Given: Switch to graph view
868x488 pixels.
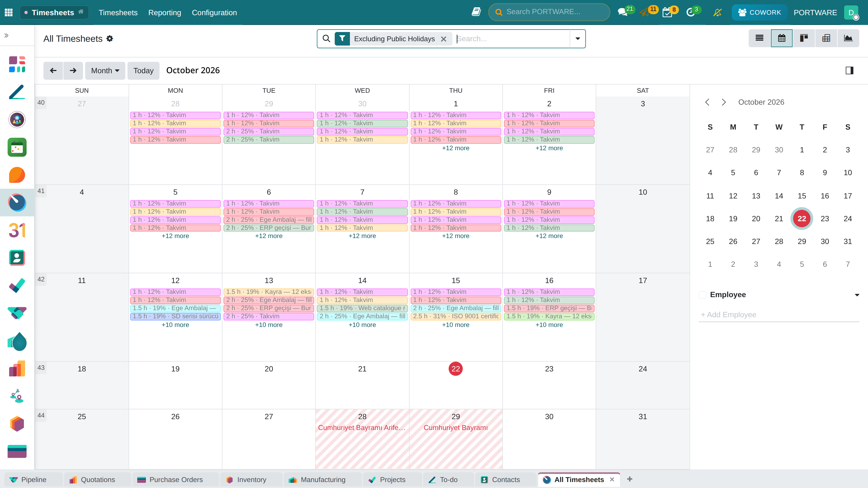Looking at the screenshot, I should tap(848, 38).
